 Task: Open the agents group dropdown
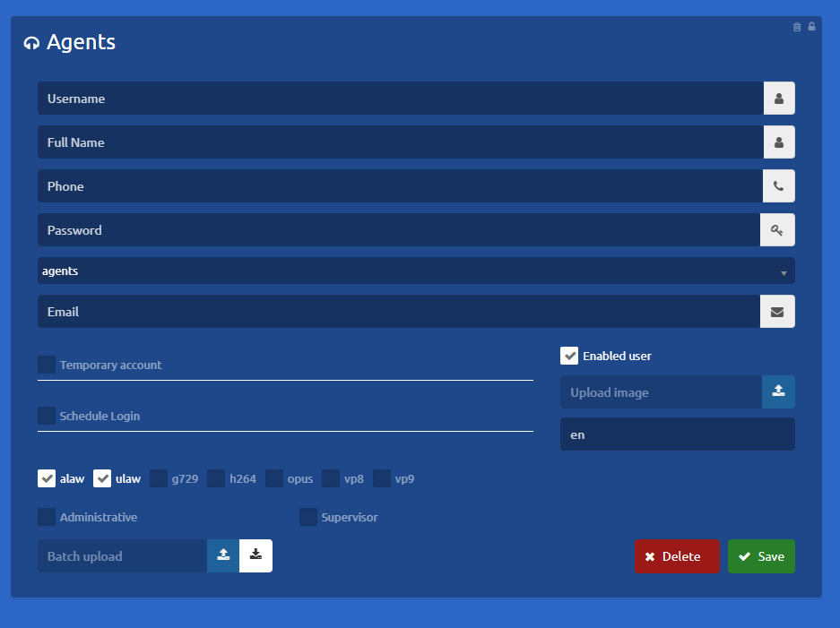pos(416,271)
